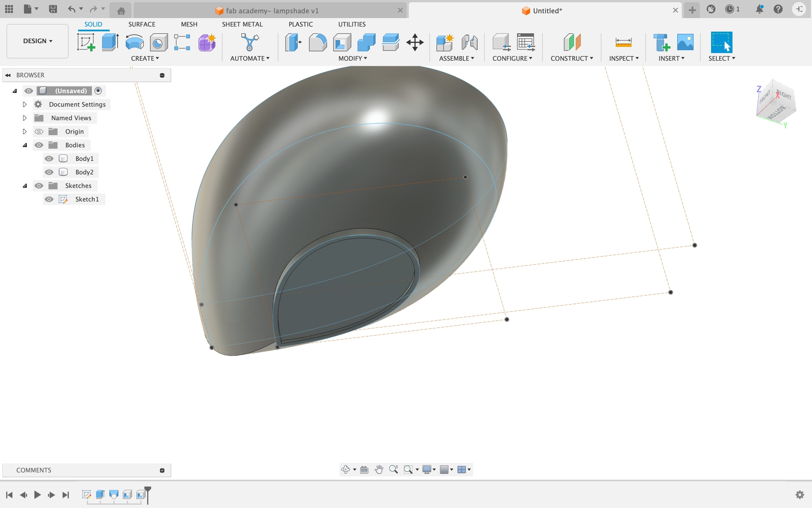Select the Offset Face tool
812x508 pixels.
click(x=390, y=42)
